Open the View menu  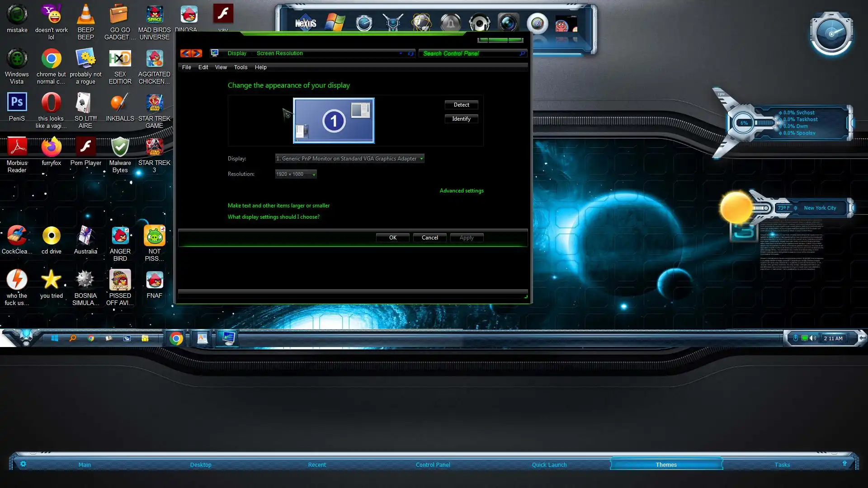tap(221, 67)
